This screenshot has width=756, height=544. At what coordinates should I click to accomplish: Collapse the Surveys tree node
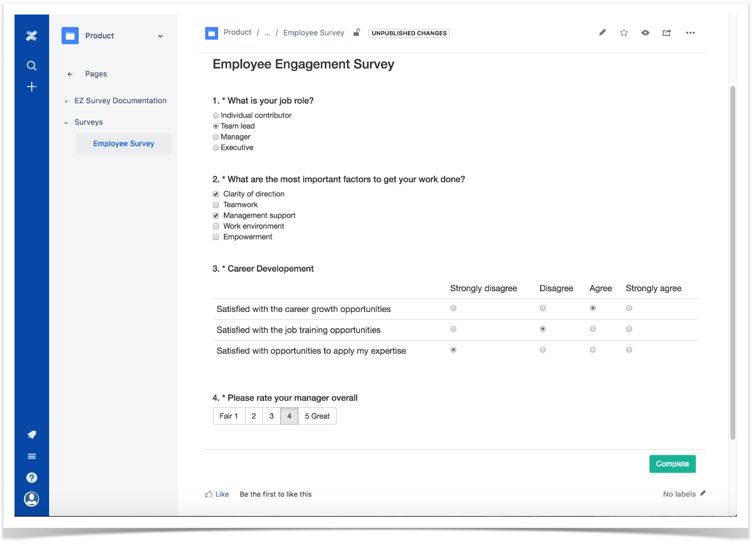pyautogui.click(x=66, y=123)
